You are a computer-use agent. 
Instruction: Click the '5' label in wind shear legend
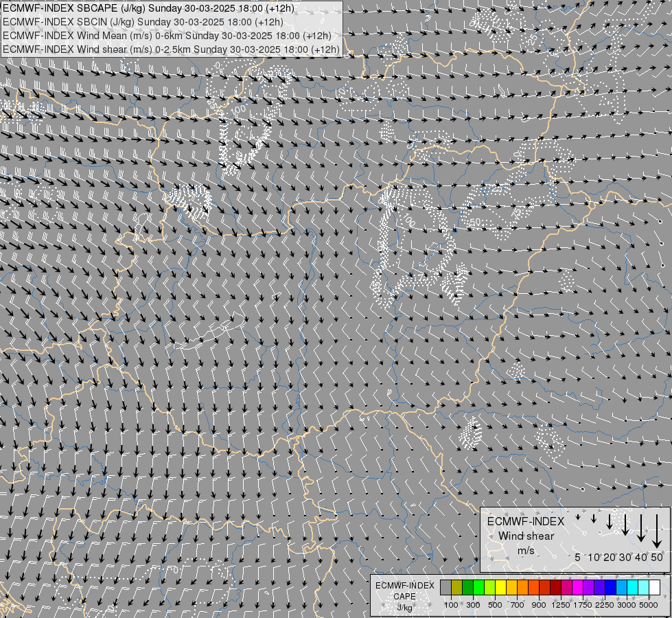click(578, 557)
